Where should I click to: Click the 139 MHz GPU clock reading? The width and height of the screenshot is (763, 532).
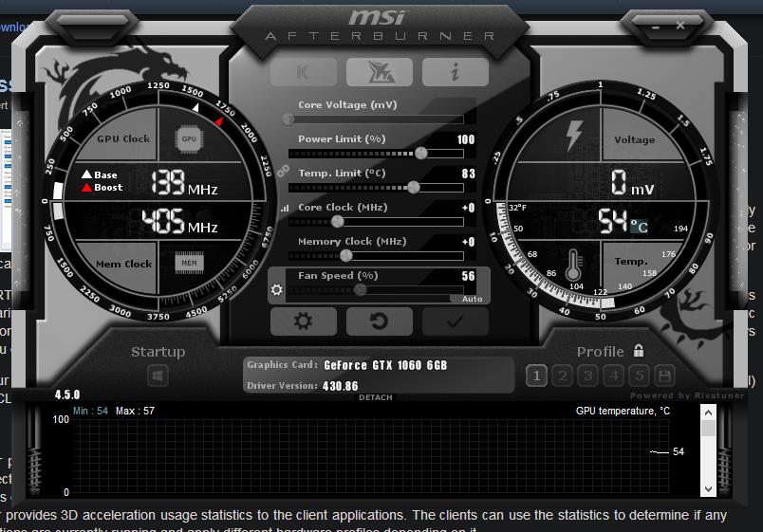[x=184, y=183]
